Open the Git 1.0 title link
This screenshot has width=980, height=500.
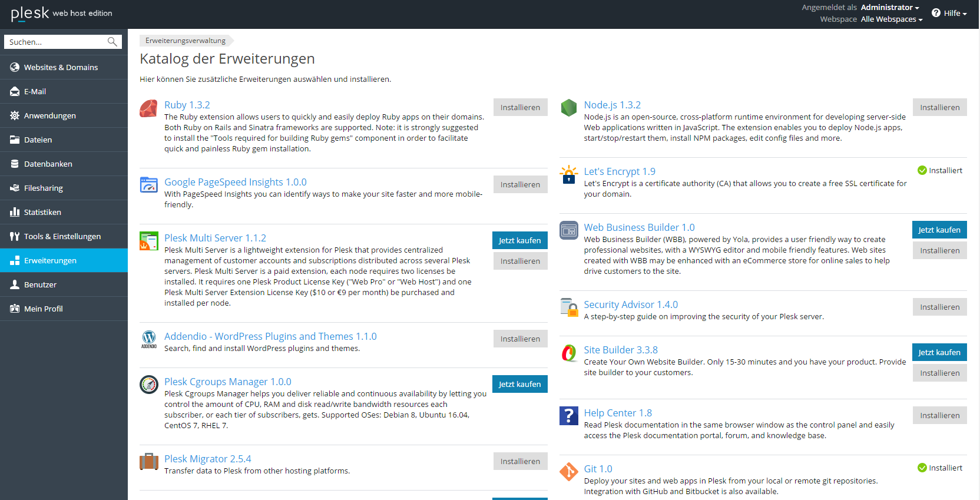tap(598, 469)
